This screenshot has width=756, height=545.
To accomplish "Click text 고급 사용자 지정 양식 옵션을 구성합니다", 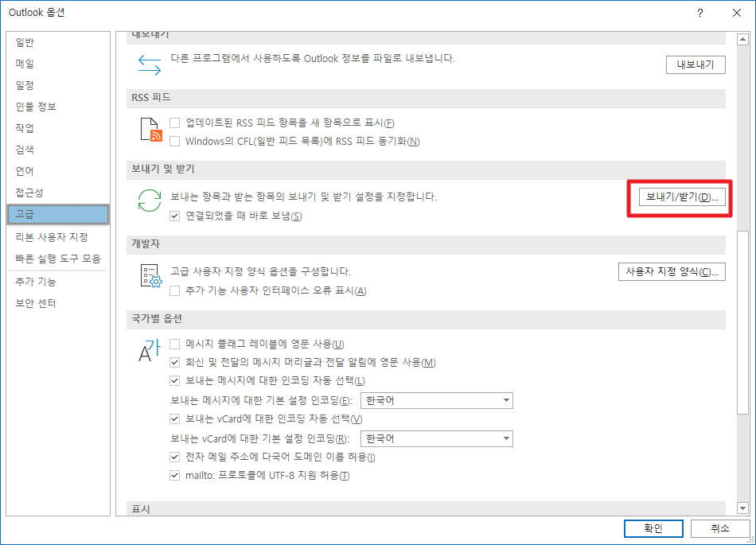I will coord(260,271).
